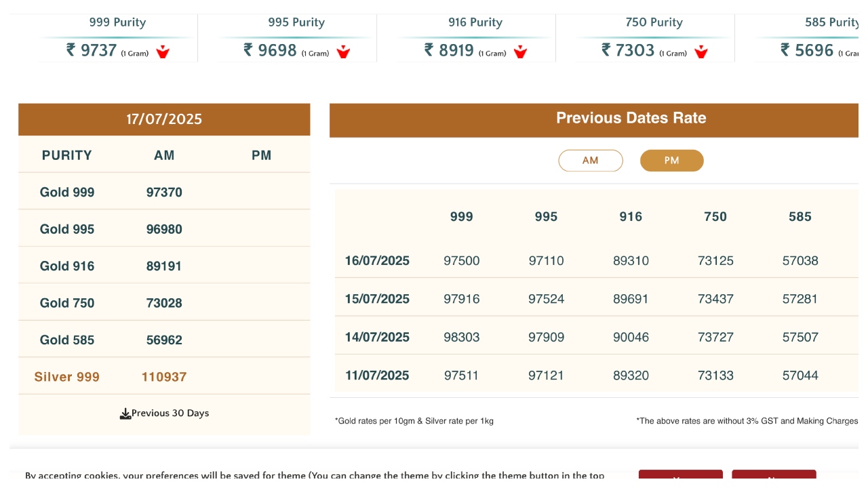Click the download icon before Previous 30 Days
This screenshot has height=488, width=868.
[x=125, y=413]
